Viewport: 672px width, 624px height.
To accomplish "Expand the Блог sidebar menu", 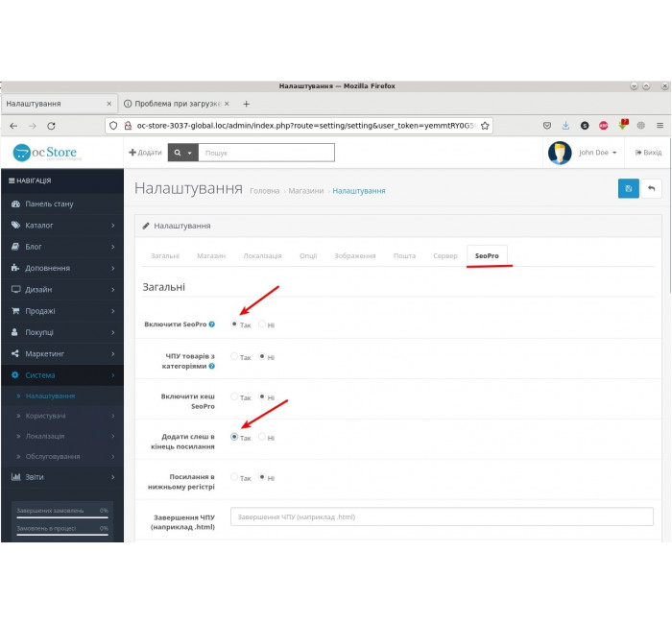I will [62, 247].
